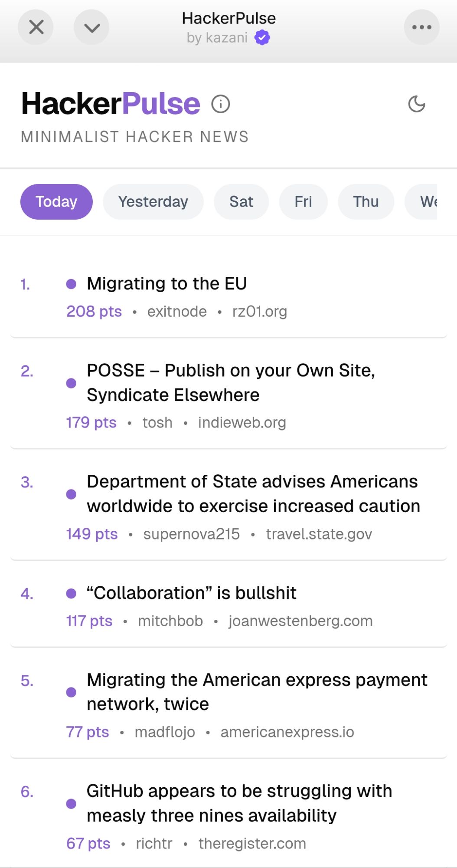The height and width of the screenshot is (868, 457).
Task: Open the Department of State advisory story
Action: click(x=253, y=494)
